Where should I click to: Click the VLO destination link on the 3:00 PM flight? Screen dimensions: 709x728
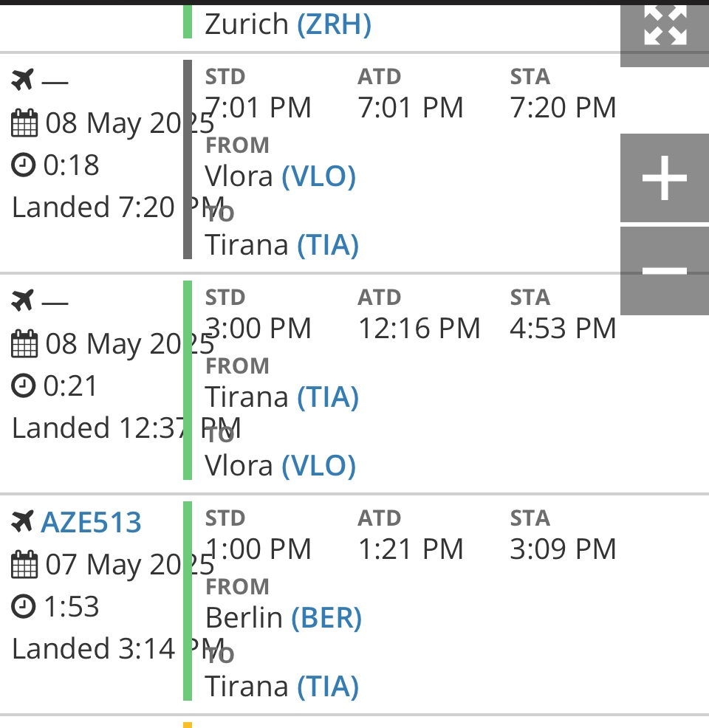319,465
